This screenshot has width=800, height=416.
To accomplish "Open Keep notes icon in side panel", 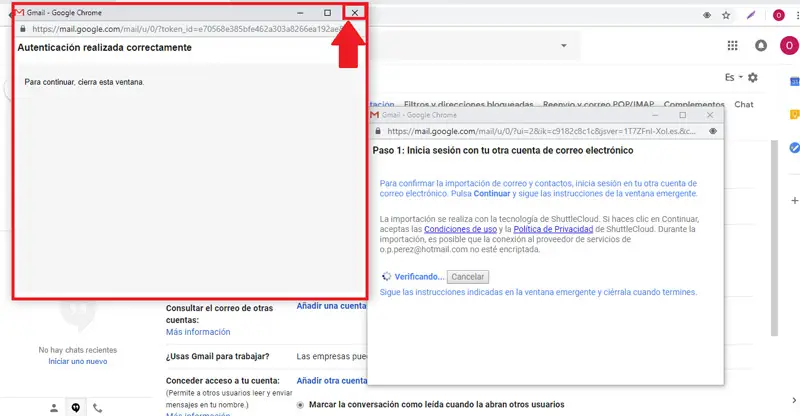I will click(794, 115).
